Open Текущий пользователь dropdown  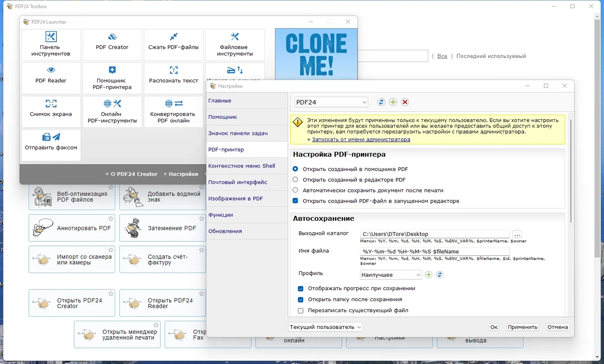coord(325,327)
